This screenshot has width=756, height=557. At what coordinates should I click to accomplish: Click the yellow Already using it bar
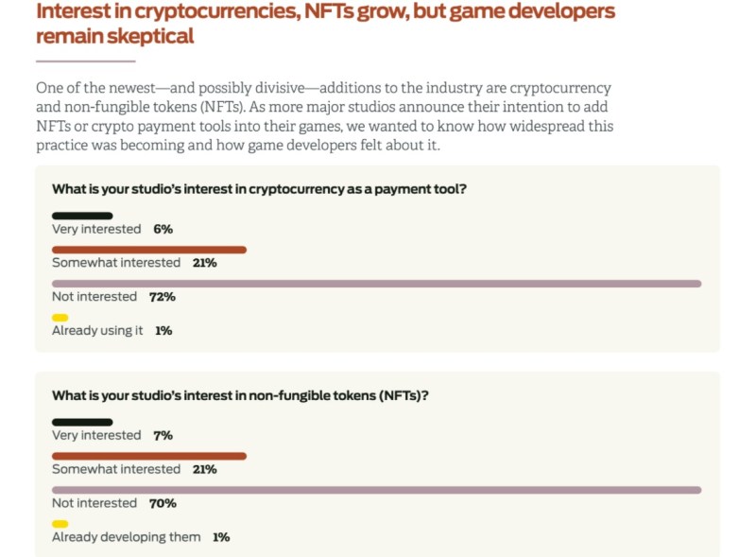tap(60, 318)
